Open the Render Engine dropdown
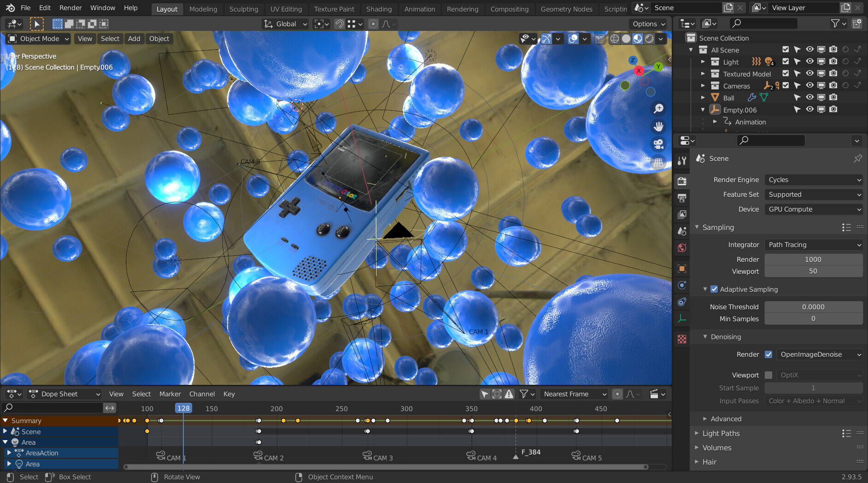Screen dimensions: 868x483 [814, 180]
